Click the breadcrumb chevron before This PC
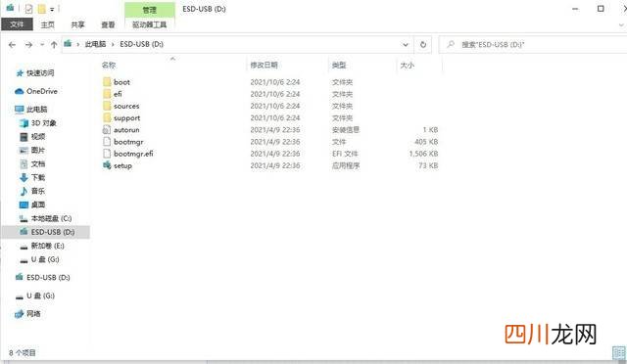The image size is (627, 364). pyautogui.click(x=78, y=44)
